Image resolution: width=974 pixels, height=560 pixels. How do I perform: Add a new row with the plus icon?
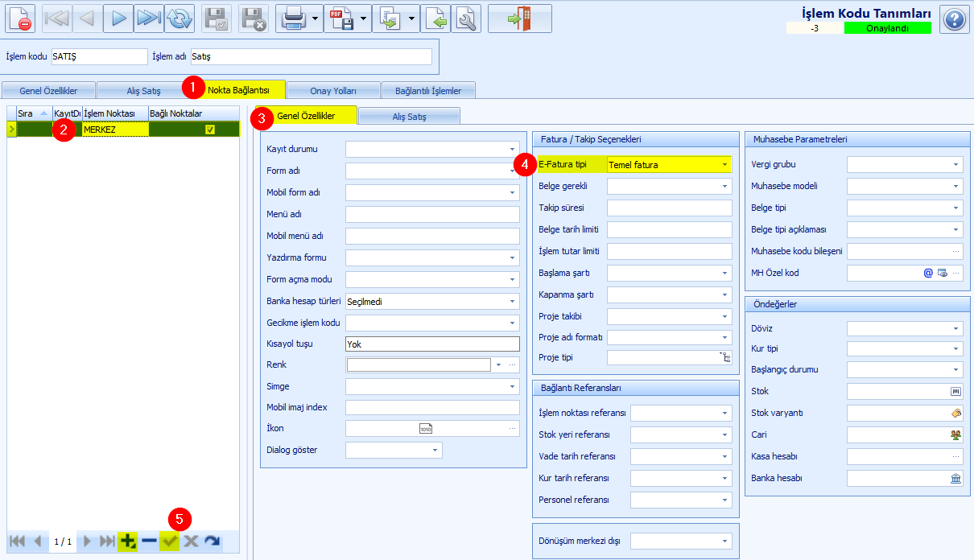[x=127, y=541]
